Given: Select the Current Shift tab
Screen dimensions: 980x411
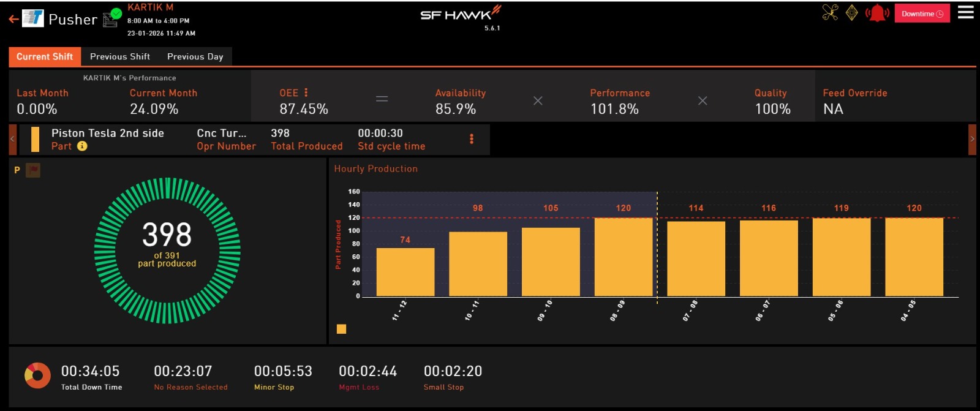Looking at the screenshot, I should coord(45,56).
